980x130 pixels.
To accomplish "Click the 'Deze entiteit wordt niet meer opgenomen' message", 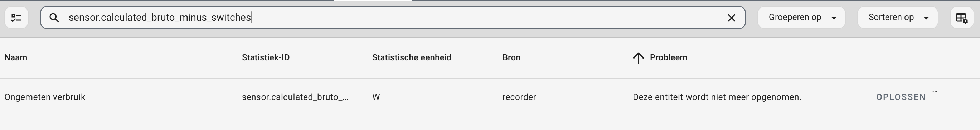I will point(717,97).
